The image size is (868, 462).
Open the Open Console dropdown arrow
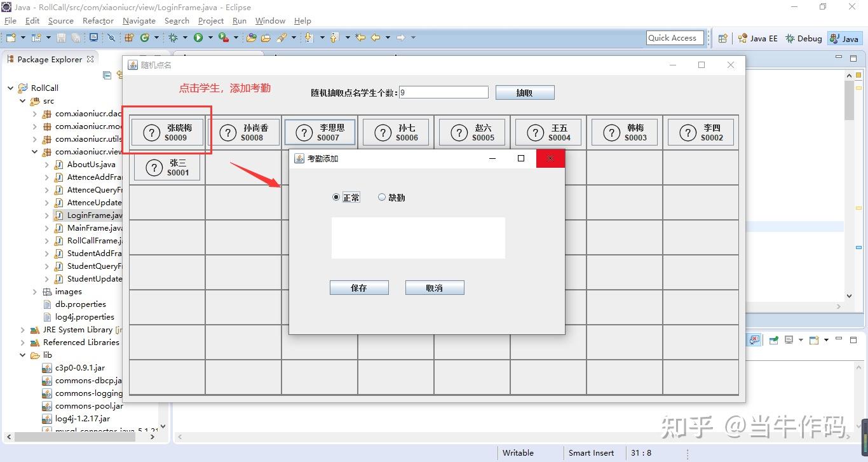[x=826, y=340]
